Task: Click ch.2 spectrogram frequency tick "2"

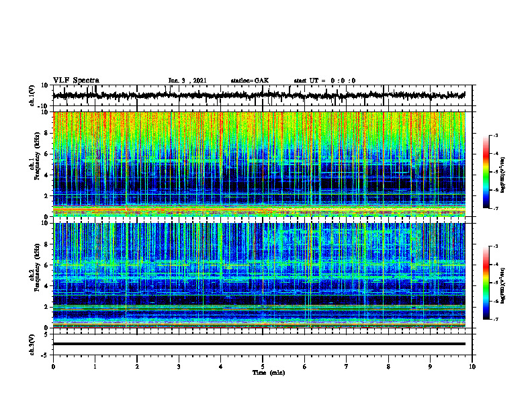Action: (46, 307)
